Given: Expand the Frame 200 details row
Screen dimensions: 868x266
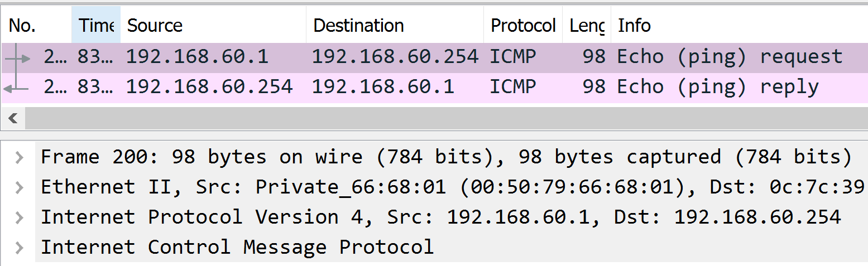Looking at the screenshot, I should coord(20,157).
